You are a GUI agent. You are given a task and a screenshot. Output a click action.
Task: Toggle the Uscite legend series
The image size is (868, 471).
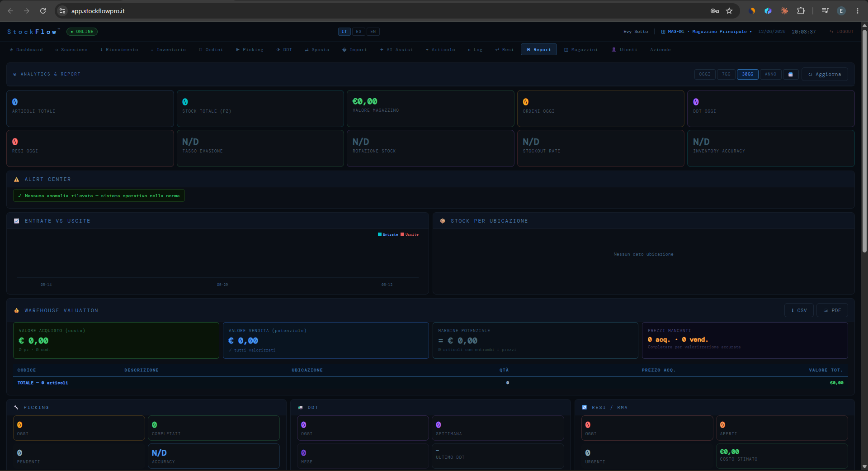click(x=410, y=234)
